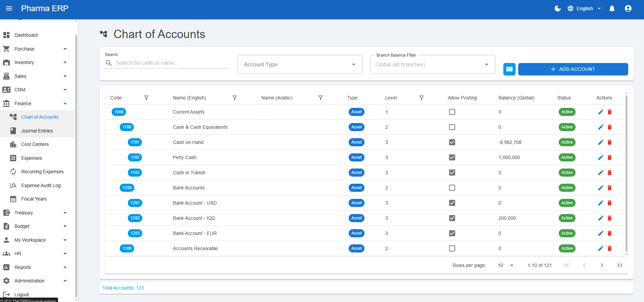Go to next page of accounts
This screenshot has height=302, width=644.
pos(602,265)
